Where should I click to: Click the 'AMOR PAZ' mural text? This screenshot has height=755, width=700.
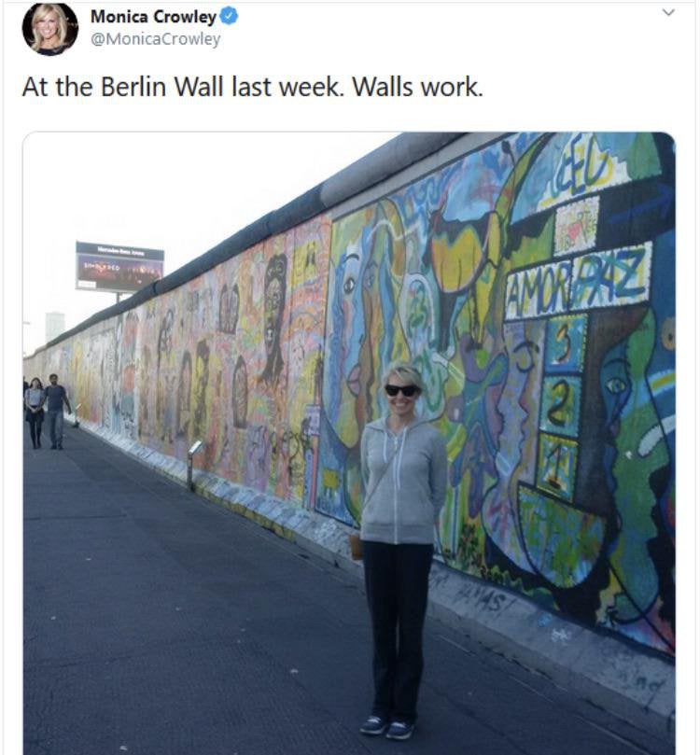click(x=578, y=281)
